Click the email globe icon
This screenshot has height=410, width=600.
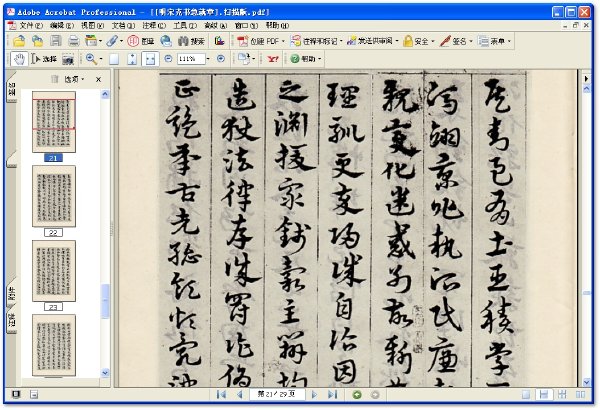(x=166, y=41)
